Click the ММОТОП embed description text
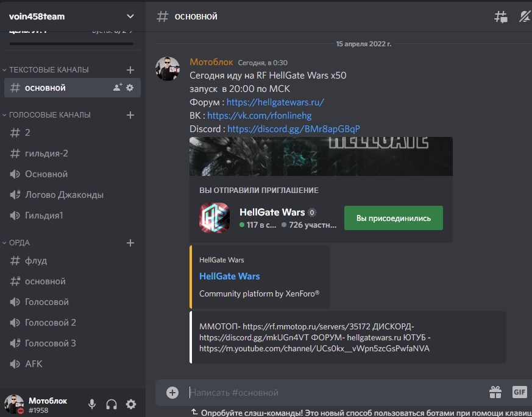This screenshot has width=532, height=417. [x=315, y=337]
